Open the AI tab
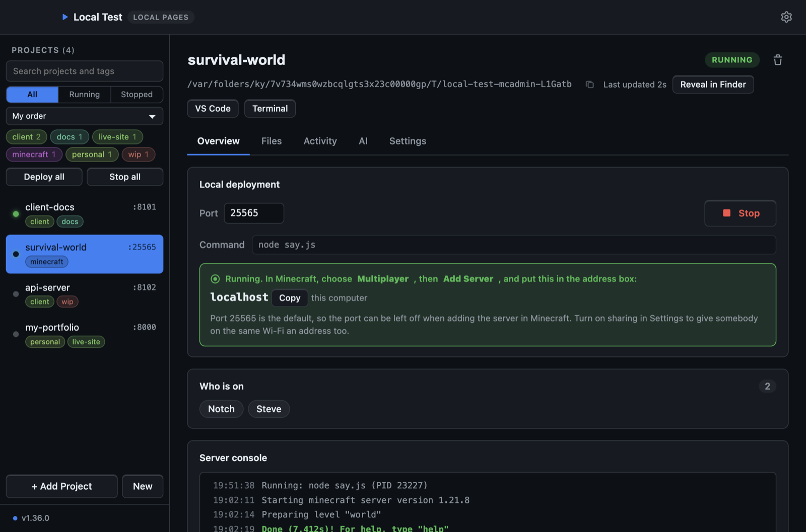Viewport: 806px width, 532px height. click(363, 141)
